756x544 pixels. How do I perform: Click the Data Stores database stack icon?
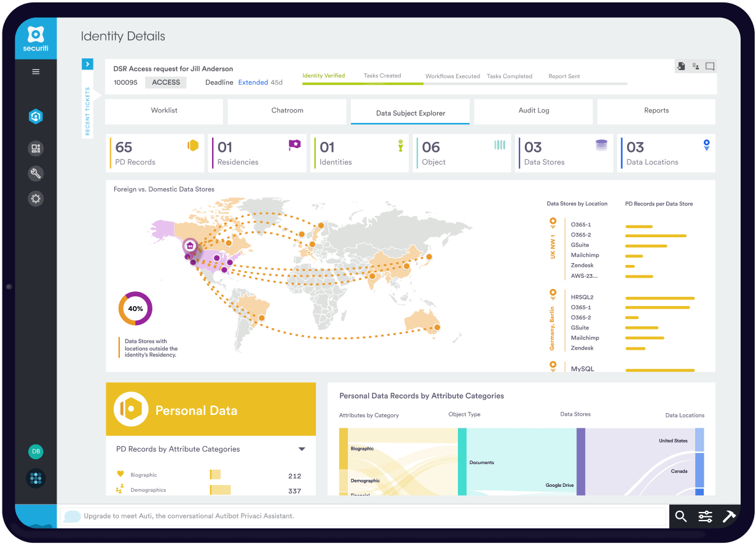click(601, 145)
